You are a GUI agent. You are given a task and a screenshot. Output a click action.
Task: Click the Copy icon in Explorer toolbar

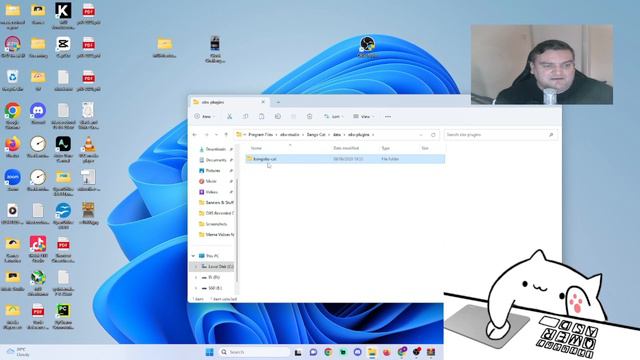[245, 116]
